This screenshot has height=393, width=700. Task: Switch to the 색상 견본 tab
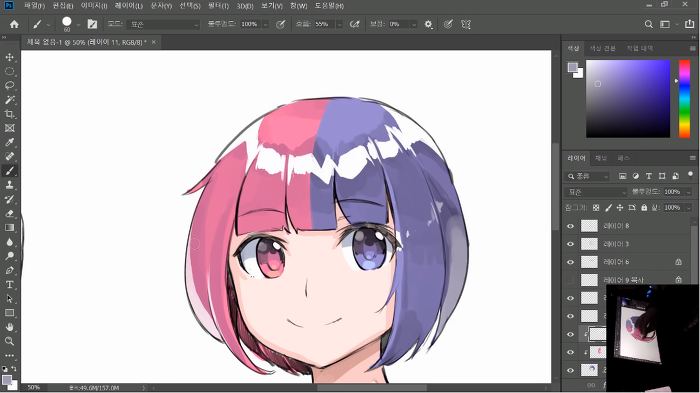tap(603, 48)
